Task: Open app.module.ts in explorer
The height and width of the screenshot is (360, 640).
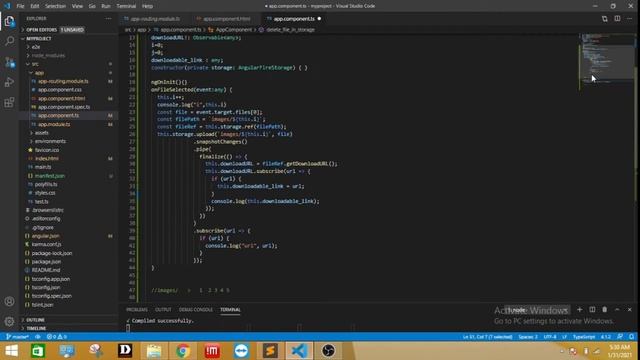Action: pos(54,124)
